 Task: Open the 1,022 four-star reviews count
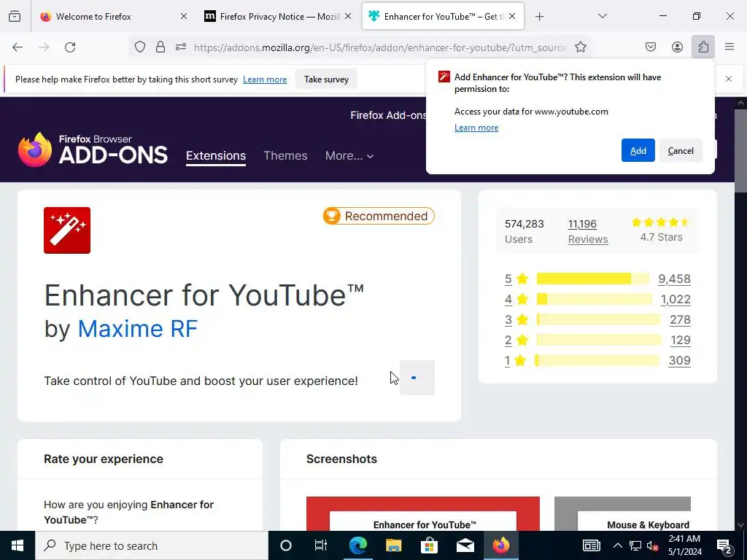(x=676, y=299)
